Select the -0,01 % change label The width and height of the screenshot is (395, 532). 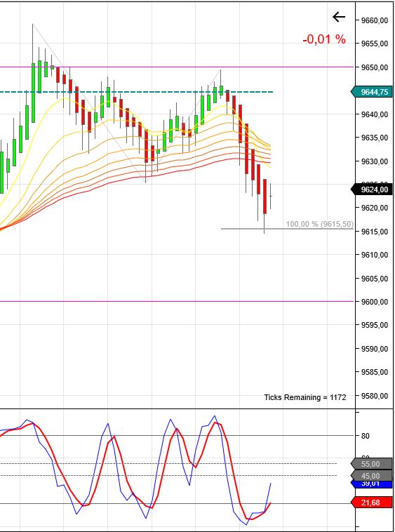coord(324,39)
